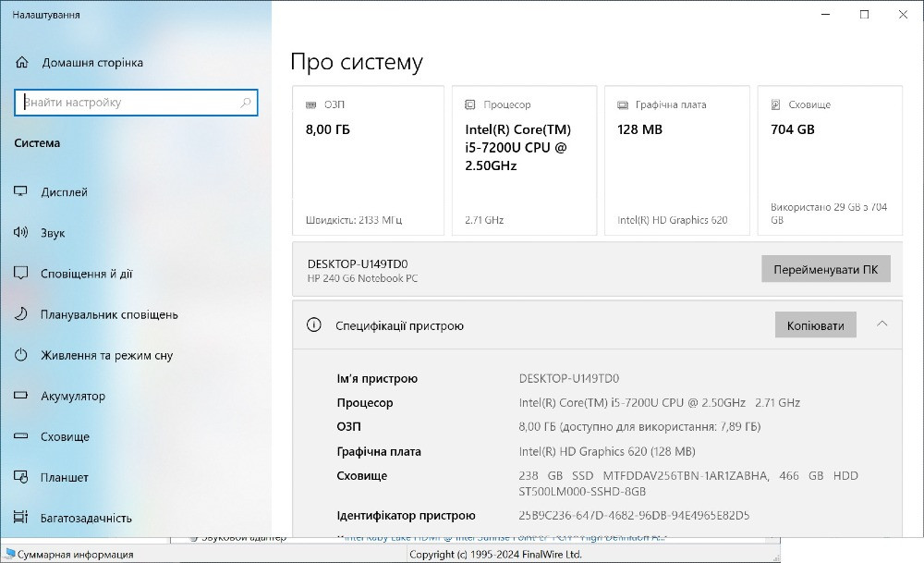Select the Звук speaker icon
Image resolution: width=924 pixels, height=563 pixels.
pyautogui.click(x=20, y=232)
